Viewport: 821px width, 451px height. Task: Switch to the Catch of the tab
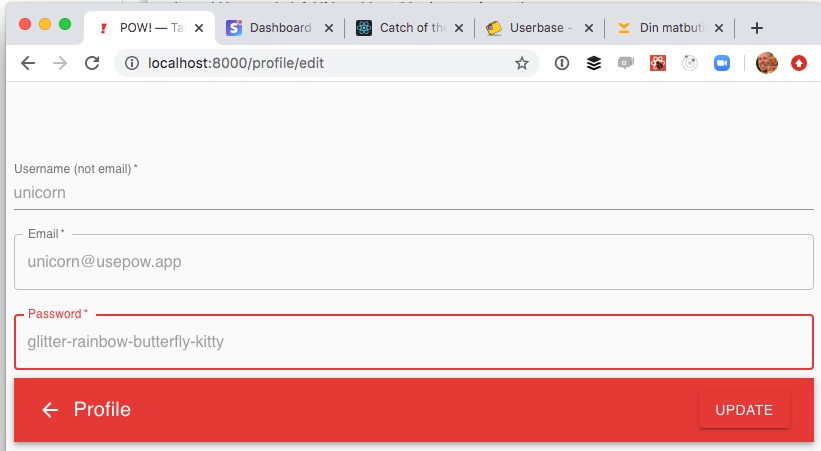point(410,28)
